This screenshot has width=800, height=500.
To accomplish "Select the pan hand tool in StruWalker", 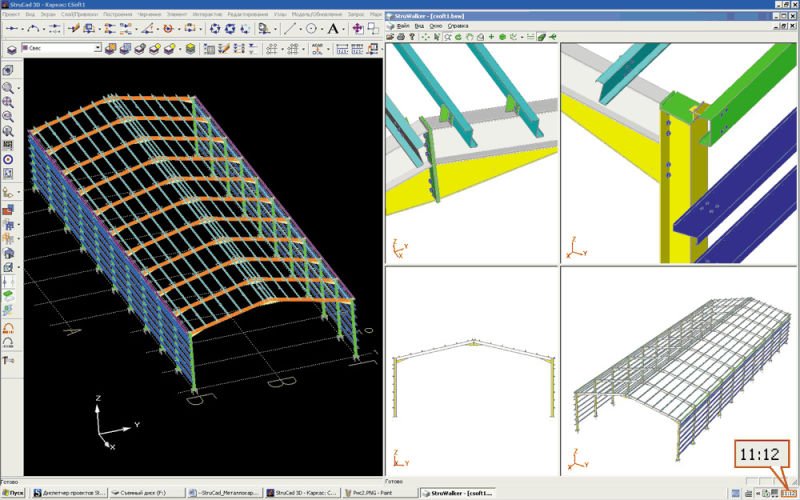I will pos(468,37).
